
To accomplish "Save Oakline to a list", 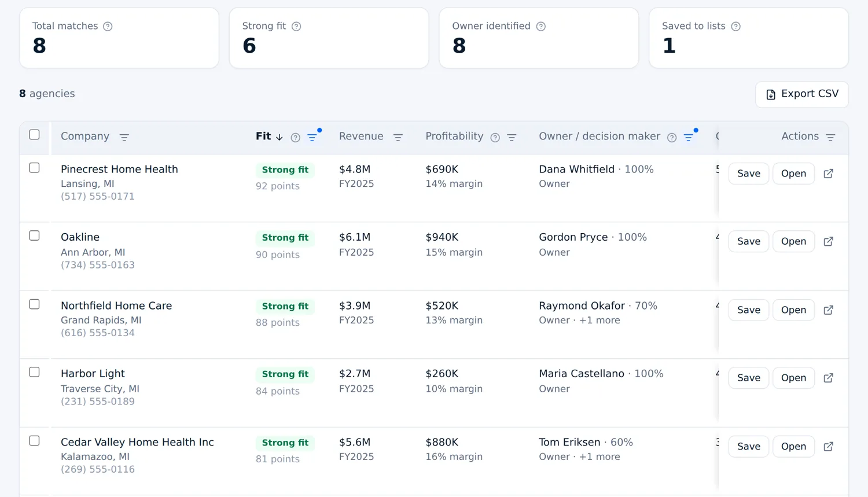I will (749, 241).
